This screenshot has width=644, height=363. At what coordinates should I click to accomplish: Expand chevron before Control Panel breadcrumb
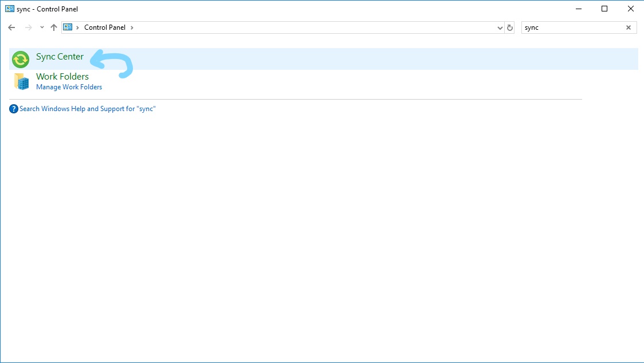[x=78, y=27]
